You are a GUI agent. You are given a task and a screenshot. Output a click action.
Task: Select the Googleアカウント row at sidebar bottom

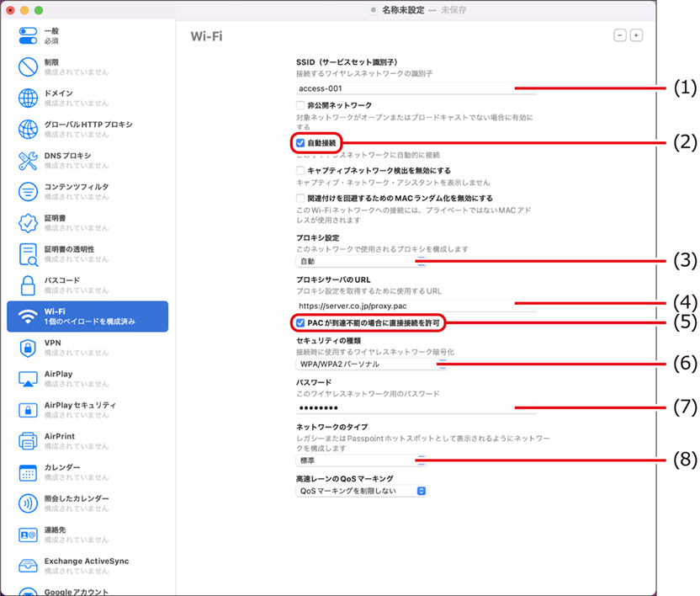(77, 592)
